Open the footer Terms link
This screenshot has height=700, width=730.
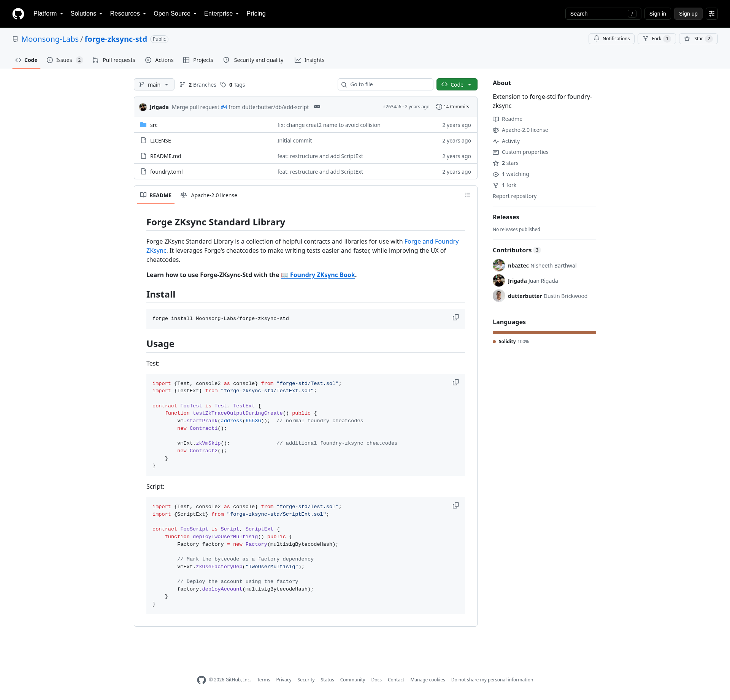click(x=263, y=680)
